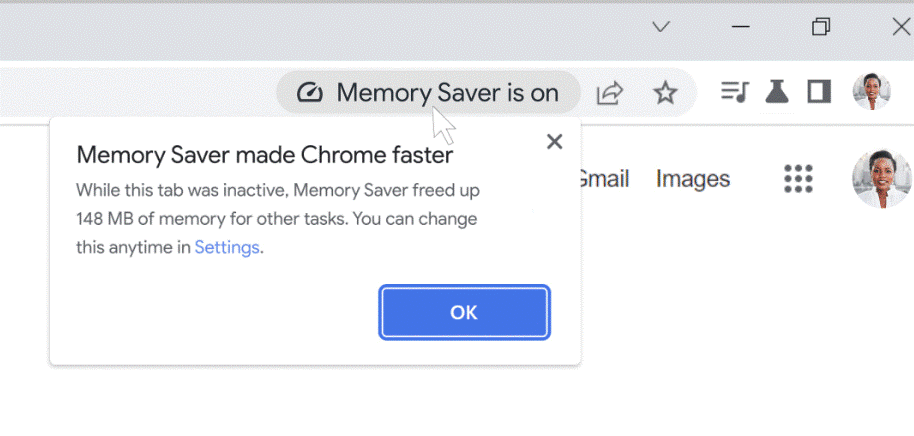
Task: Click the Memory Saver speedometer icon
Action: 310,93
